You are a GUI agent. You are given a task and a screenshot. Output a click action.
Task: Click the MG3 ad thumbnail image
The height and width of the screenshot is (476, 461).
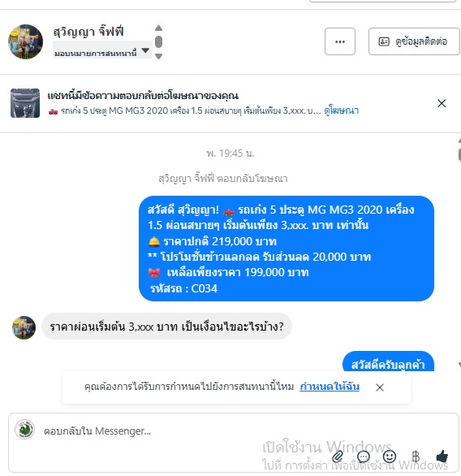pos(25,103)
